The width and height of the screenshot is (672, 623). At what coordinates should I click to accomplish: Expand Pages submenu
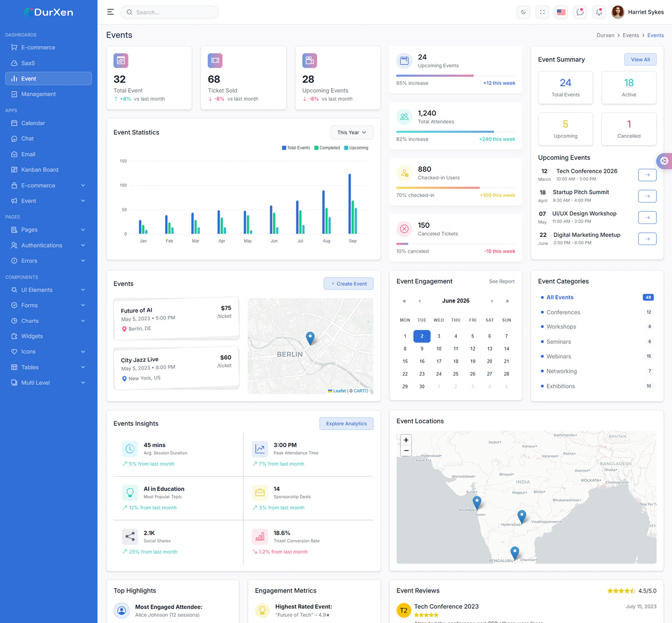(x=48, y=230)
